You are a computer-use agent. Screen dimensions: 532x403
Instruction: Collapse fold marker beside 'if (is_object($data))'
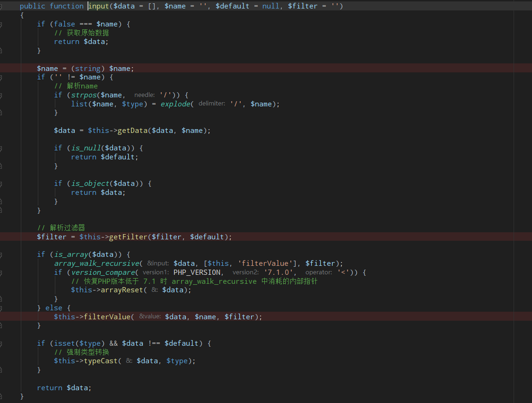(x=1, y=184)
